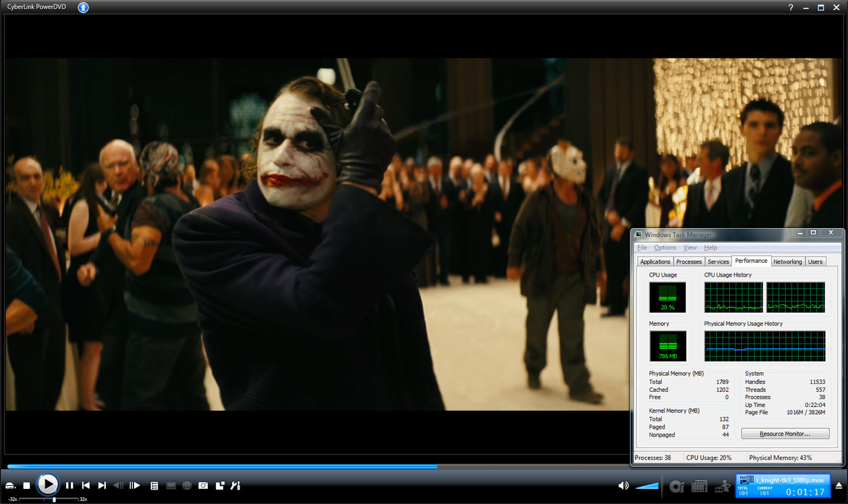Open the movie collection person icon
Viewport: 848px width, 504px height.
[x=723, y=486]
